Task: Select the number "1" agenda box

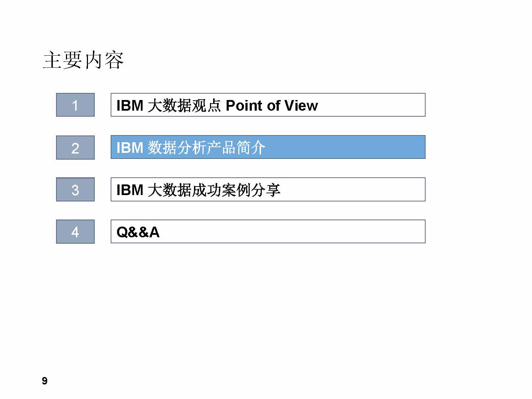Action: [75, 105]
